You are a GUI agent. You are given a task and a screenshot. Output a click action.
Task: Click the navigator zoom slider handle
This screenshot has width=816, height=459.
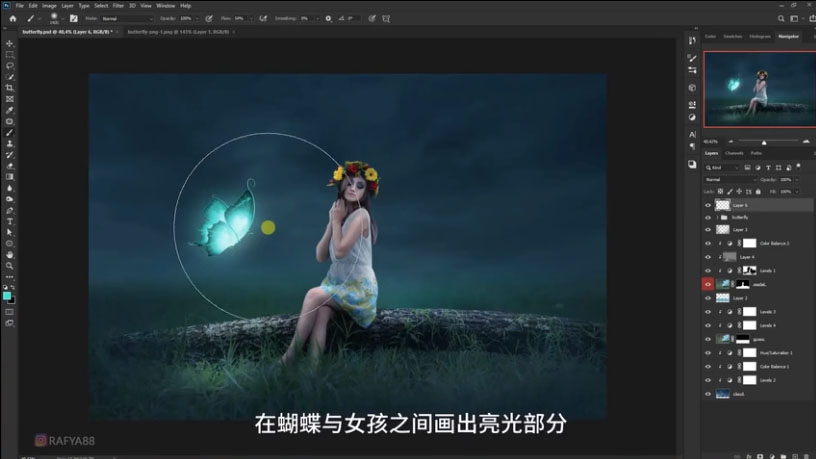764,142
